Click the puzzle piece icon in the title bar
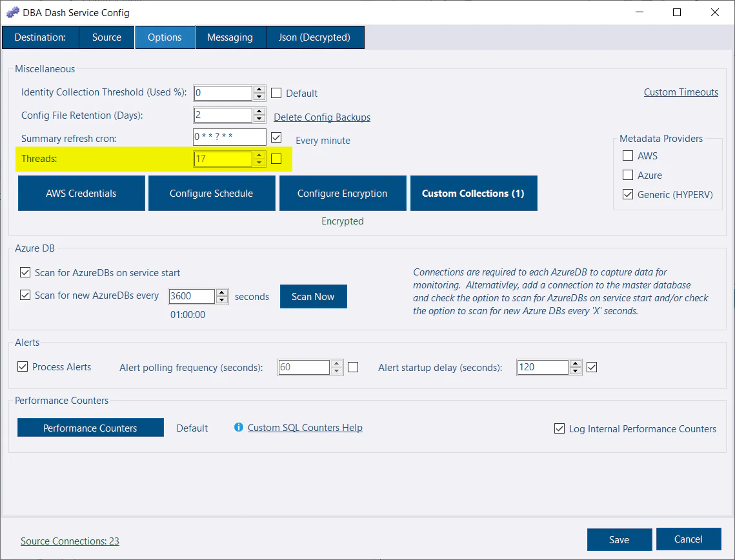 tap(13, 12)
